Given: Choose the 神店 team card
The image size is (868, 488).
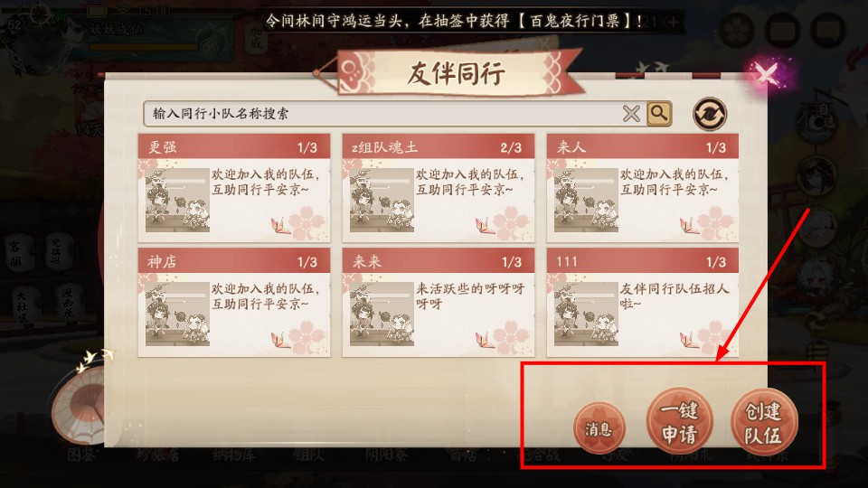Looking at the screenshot, I should pyautogui.click(x=234, y=303).
